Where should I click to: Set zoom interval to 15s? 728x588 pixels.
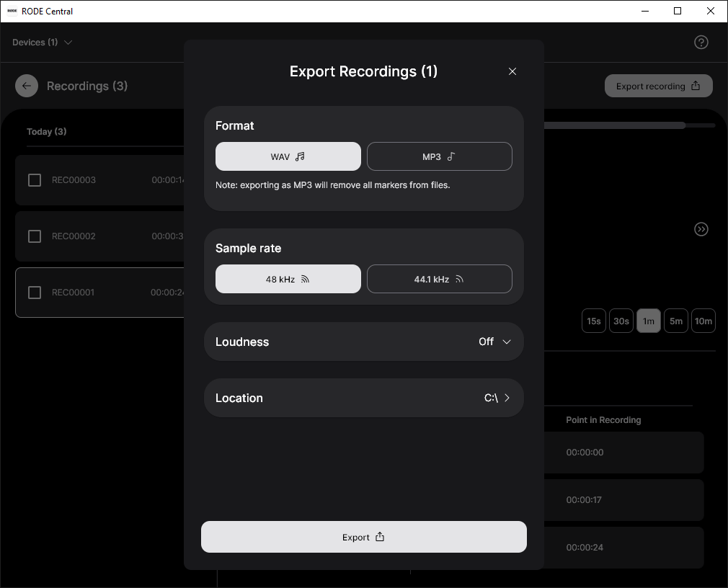pyautogui.click(x=594, y=321)
